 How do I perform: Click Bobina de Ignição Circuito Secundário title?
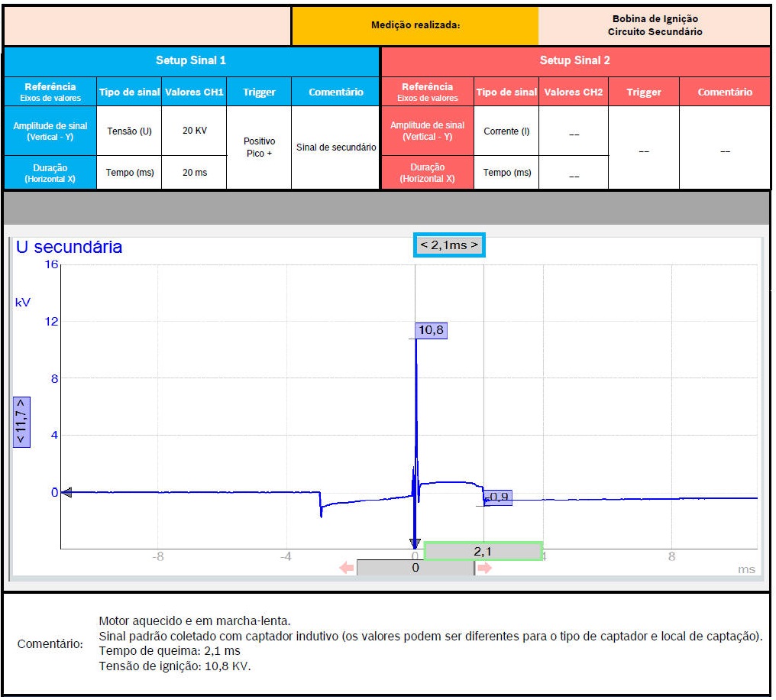coord(655,25)
